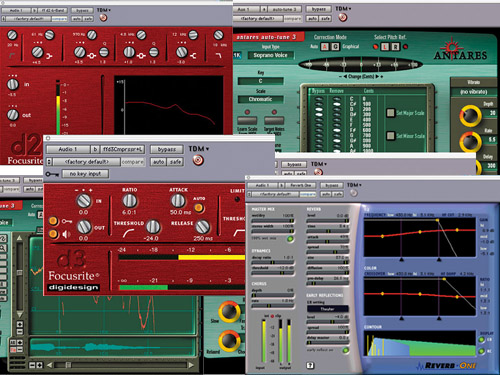Image resolution: width=500 pixels, height=375 pixels.
Task: Select the magnifier zoom tool in Auto-Tune graph
Action: pyautogui.click(x=3, y=248)
